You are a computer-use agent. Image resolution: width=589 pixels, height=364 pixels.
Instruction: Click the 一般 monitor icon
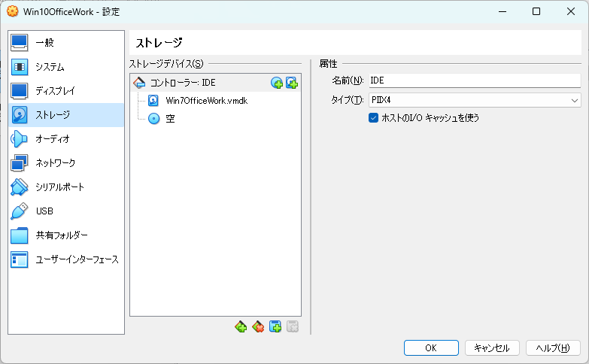point(19,43)
